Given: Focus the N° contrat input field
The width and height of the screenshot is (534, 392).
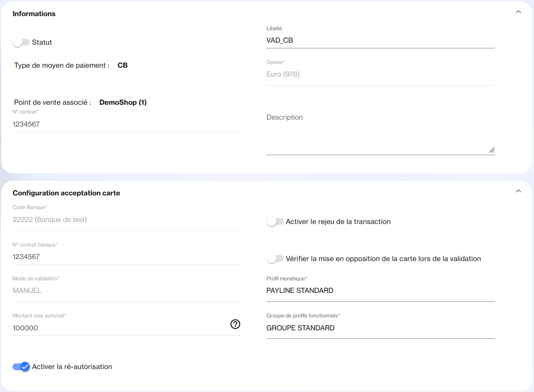Looking at the screenshot, I should 126,124.
